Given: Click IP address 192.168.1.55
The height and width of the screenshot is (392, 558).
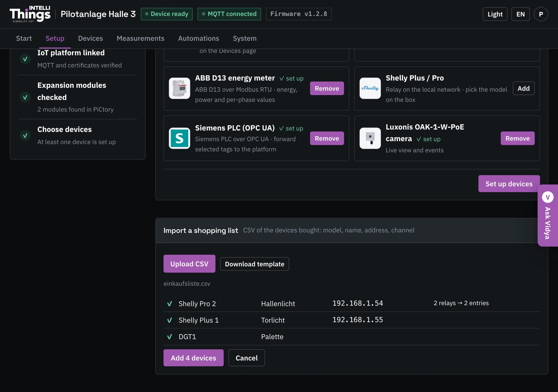Looking at the screenshot, I should [358, 319].
